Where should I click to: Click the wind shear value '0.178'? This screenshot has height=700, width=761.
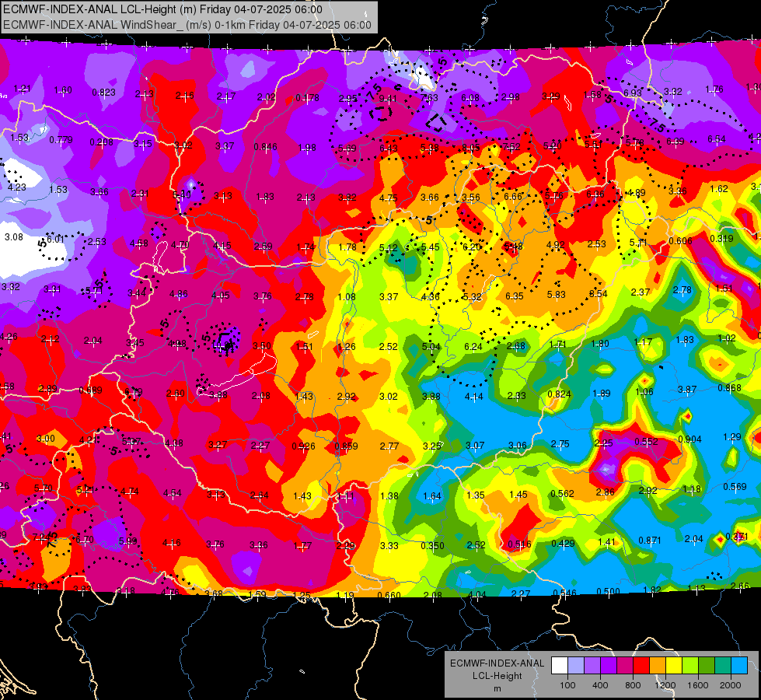click(307, 98)
